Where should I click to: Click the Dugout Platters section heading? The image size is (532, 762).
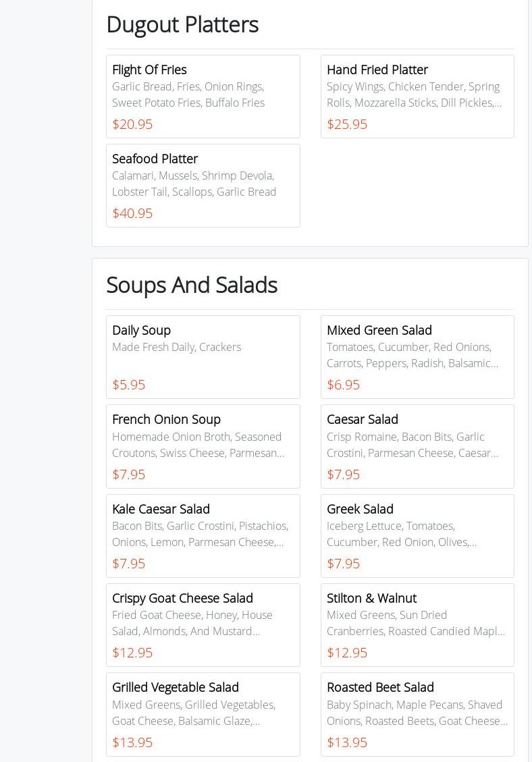point(182,24)
